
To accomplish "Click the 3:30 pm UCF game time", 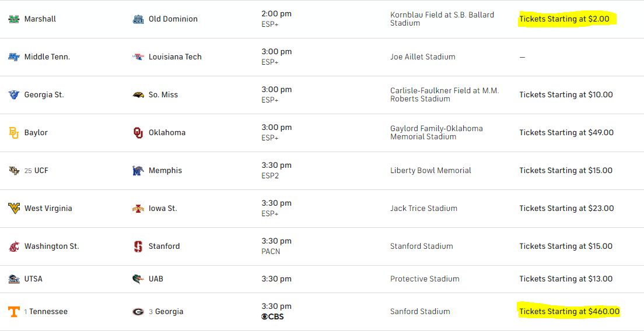I will (276, 165).
